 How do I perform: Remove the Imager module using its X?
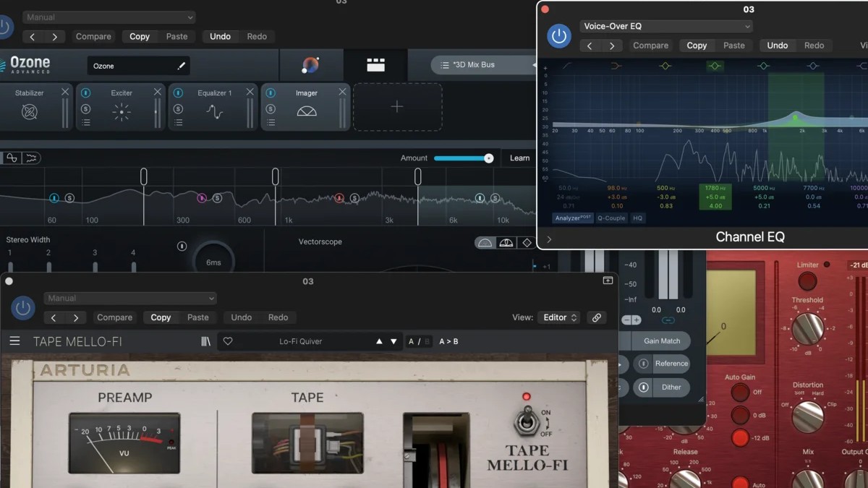click(x=342, y=92)
